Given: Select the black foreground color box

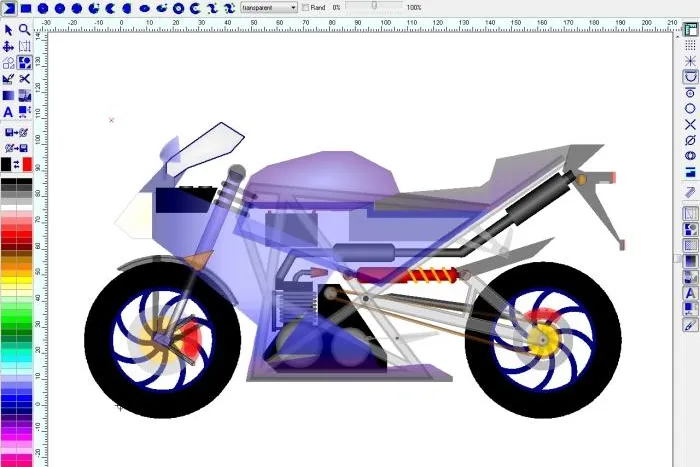Looking at the screenshot, I should [x=6, y=164].
